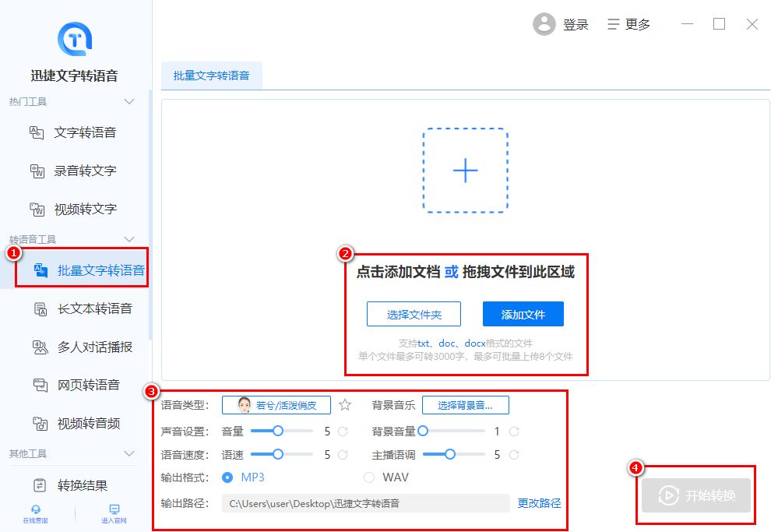Click the 开始转换 button
Screen dimensions: 778x532
point(696,495)
